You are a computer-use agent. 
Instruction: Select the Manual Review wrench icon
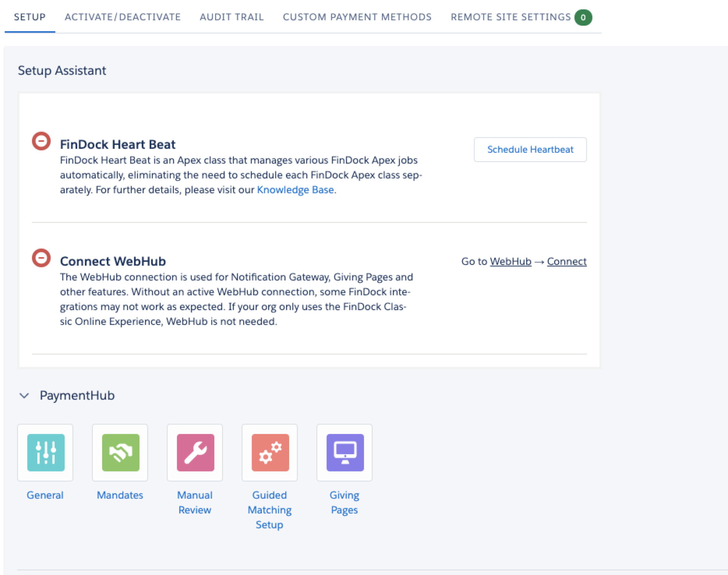coord(194,452)
